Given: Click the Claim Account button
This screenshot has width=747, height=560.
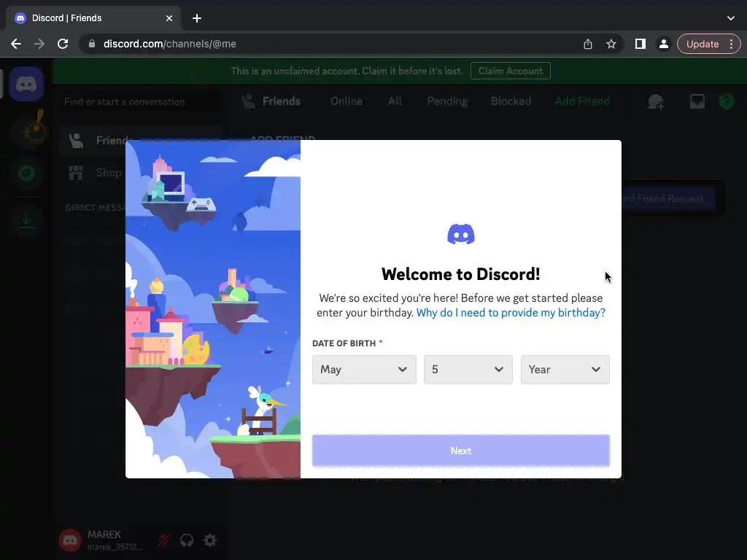Looking at the screenshot, I should pyautogui.click(x=510, y=71).
